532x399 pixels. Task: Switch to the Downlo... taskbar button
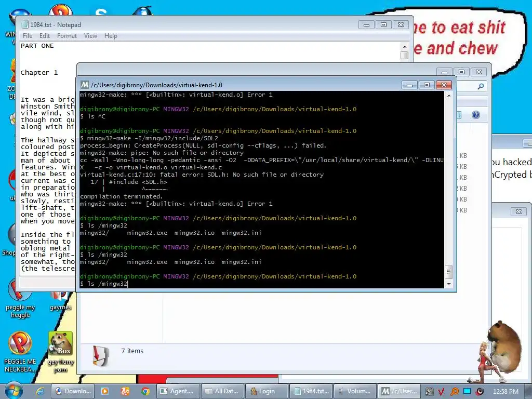73,391
